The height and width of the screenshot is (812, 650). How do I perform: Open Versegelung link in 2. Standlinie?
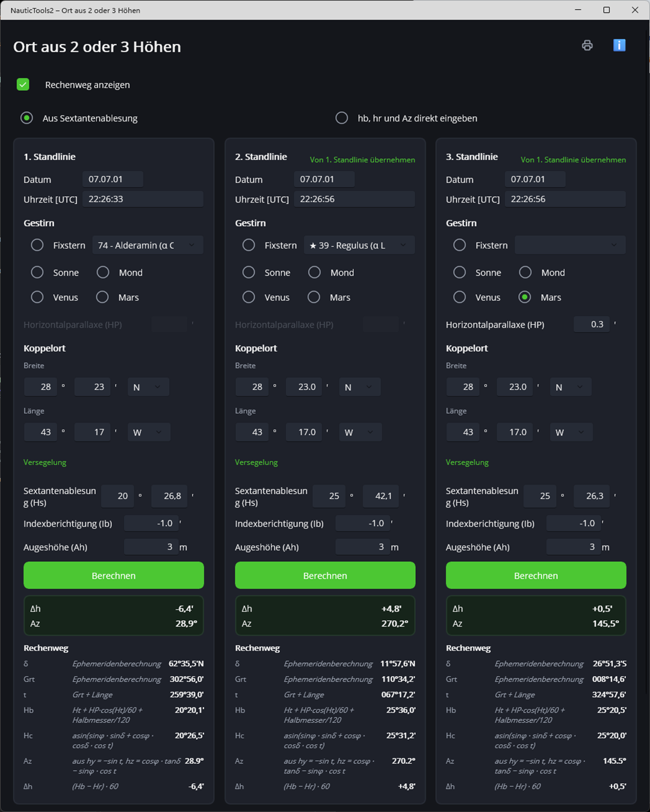[256, 463]
